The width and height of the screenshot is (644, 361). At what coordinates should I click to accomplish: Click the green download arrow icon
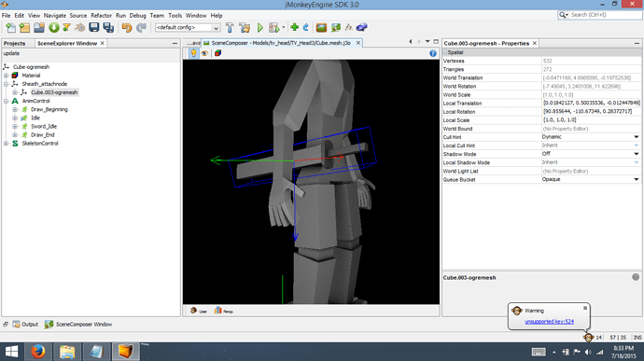click(54, 27)
